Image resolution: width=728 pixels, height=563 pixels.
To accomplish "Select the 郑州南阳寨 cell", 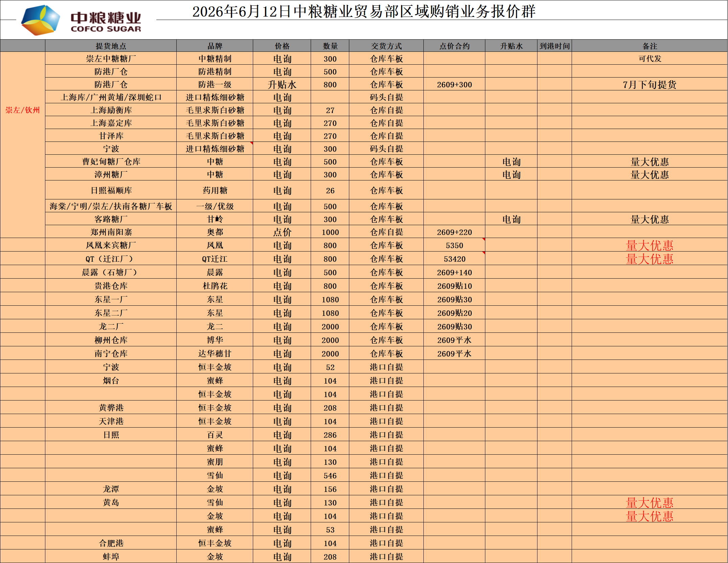I will pos(111,232).
